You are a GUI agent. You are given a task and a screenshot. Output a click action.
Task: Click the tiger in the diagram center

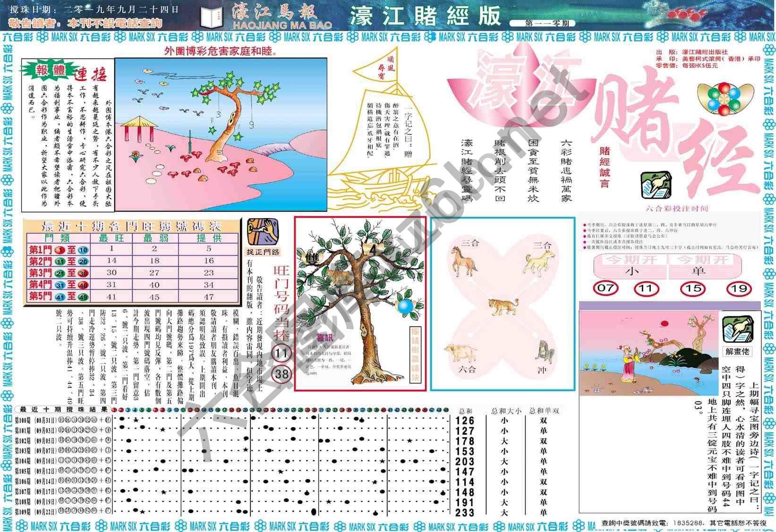click(x=503, y=306)
